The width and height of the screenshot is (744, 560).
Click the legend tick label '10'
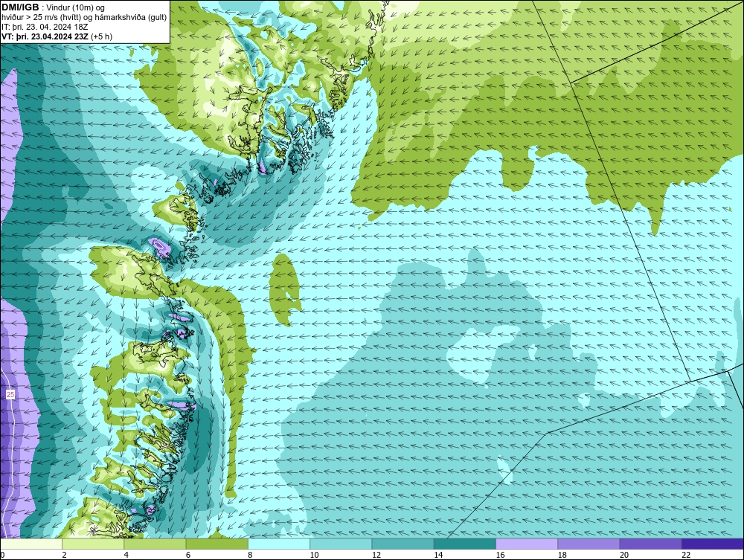[314, 555]
